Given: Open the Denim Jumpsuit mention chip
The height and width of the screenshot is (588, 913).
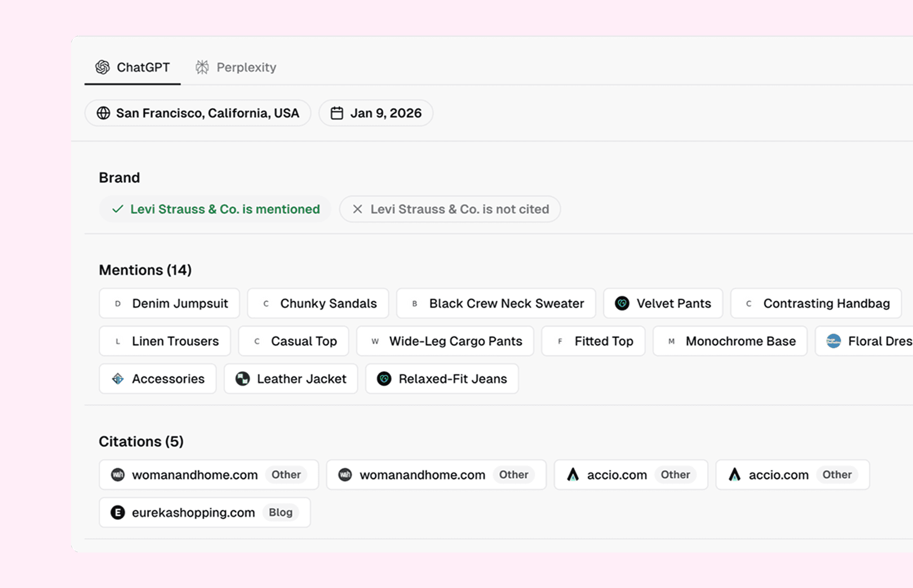Looking at the screenshot, I should click(170, 304).
